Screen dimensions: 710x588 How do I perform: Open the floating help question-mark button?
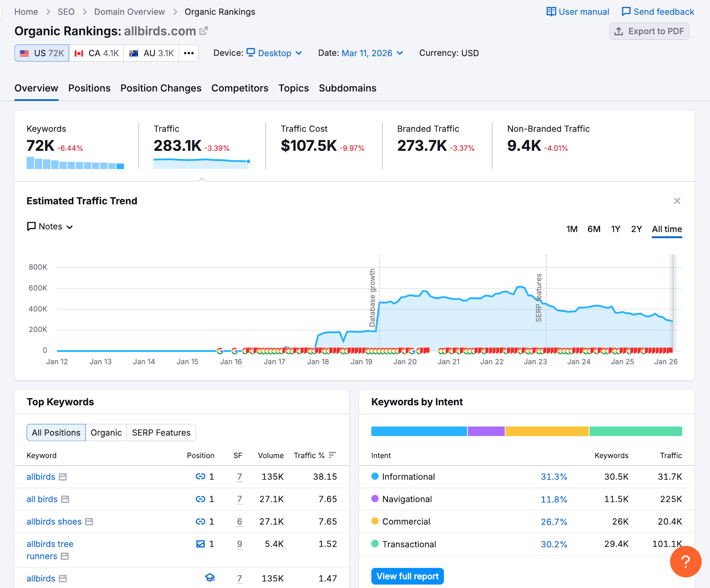[686, 562]
